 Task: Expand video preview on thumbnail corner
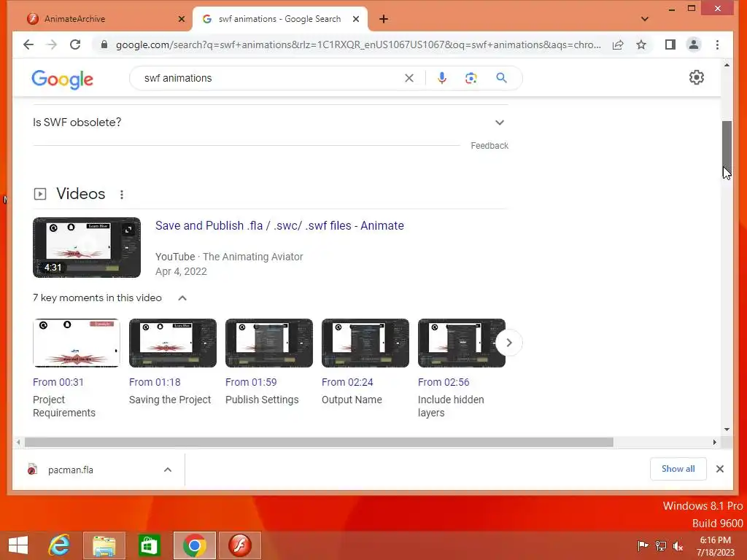(x=128, y=230)
